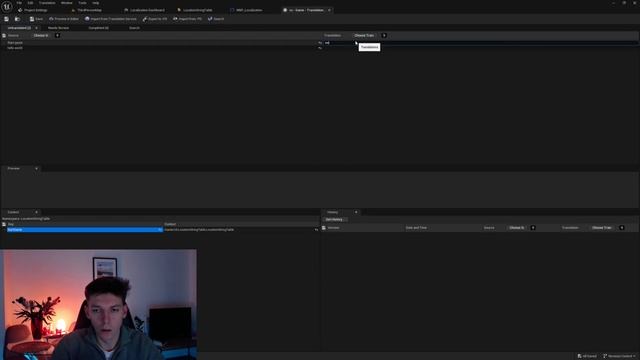Select the Context panel tab
The width and height of the screenshot is (640, 360).
point(13,212)
